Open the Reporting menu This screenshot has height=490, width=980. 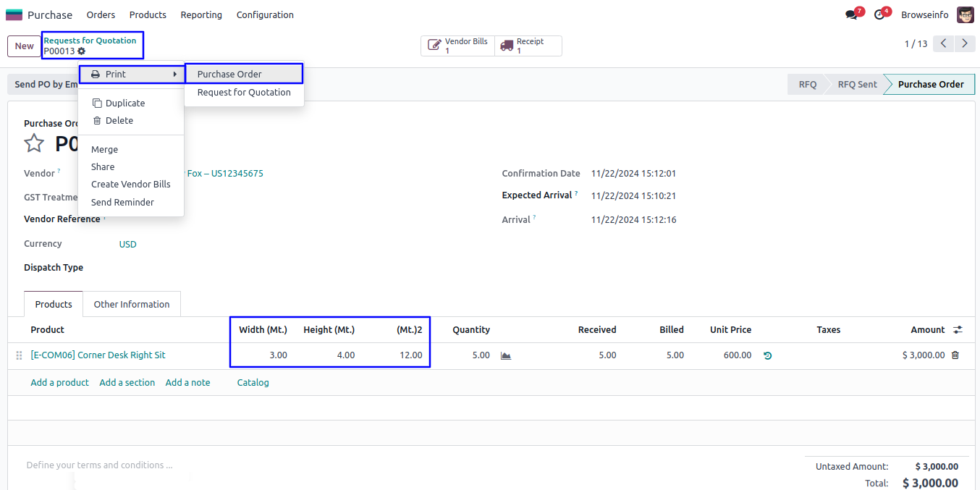click(201, 15)
